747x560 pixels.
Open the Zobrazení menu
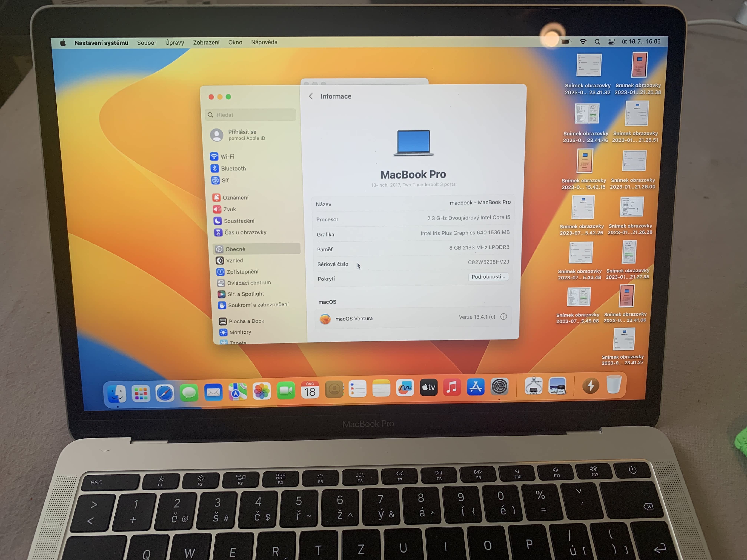tap(206, 43)
